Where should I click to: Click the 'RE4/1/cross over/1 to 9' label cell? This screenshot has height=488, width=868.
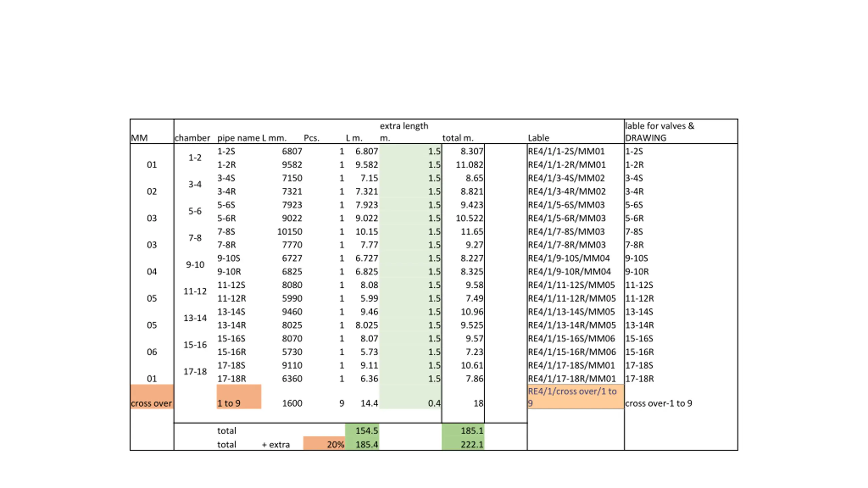575,396
